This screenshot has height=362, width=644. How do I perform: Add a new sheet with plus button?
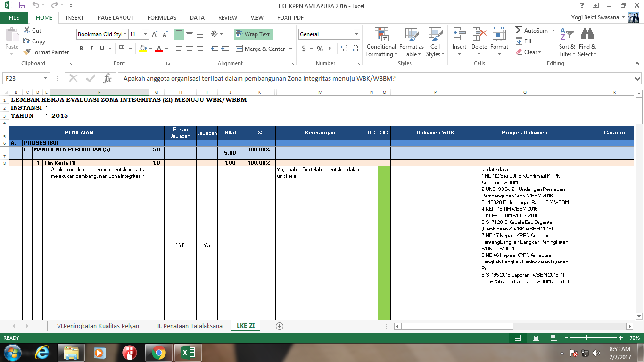pos(280,326)
